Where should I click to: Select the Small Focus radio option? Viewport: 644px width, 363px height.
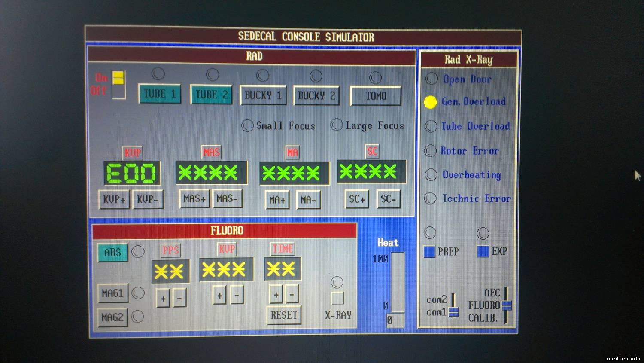(x=247, y=125)
